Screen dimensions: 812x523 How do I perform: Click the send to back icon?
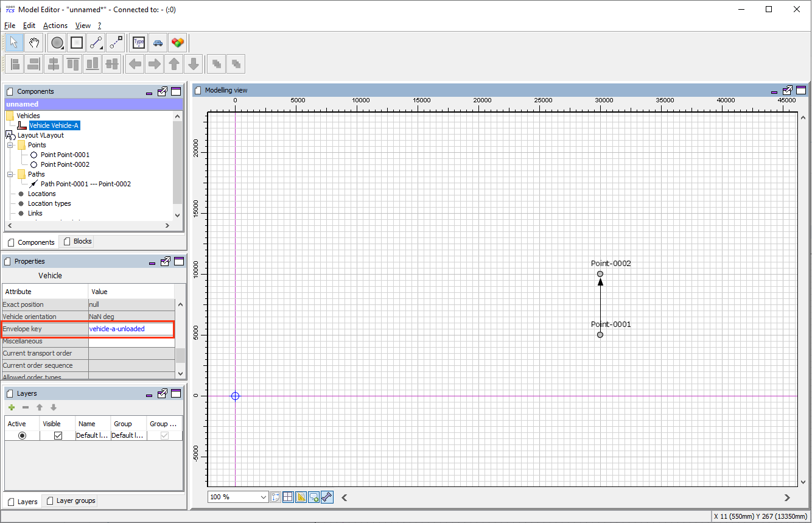tap(236, 63)
